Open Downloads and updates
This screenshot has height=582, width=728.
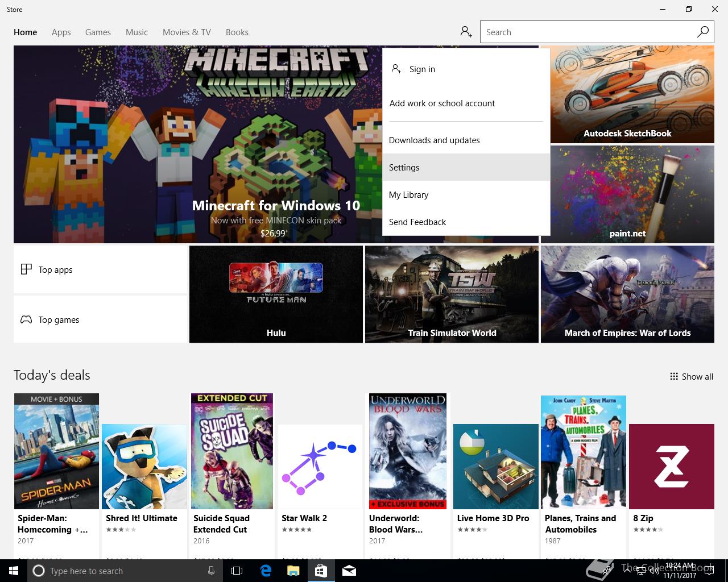click(466, 140)
